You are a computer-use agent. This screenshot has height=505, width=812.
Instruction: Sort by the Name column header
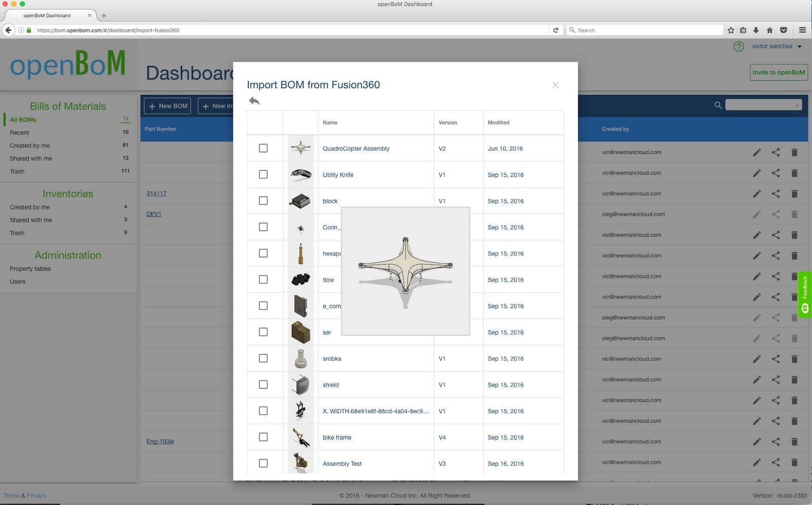[x=330, y=123]
